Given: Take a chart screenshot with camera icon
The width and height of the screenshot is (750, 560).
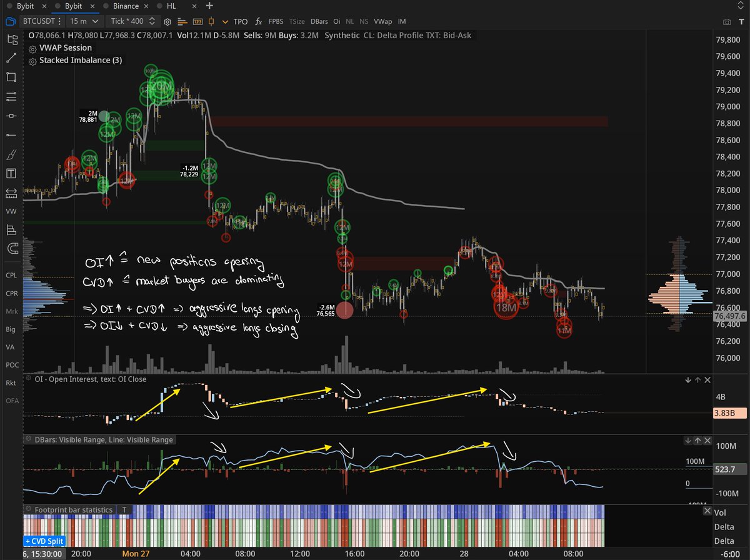Looking at the screenshot, I should (727, 21).
